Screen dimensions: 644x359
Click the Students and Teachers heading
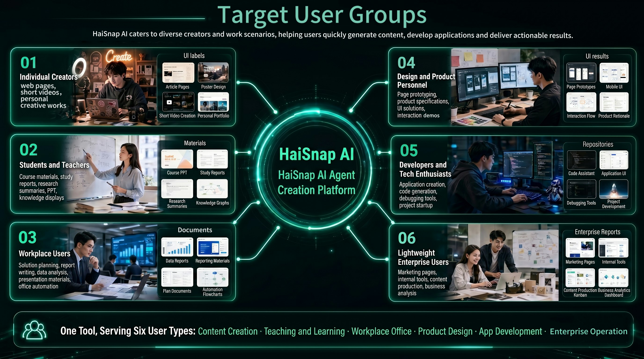coord(54,165)
